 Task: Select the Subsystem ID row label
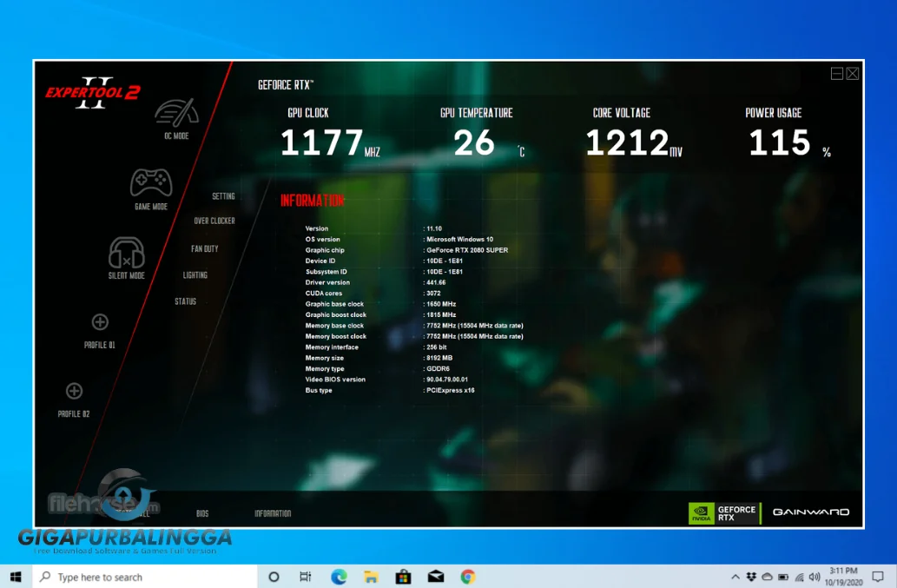[326, 272]
